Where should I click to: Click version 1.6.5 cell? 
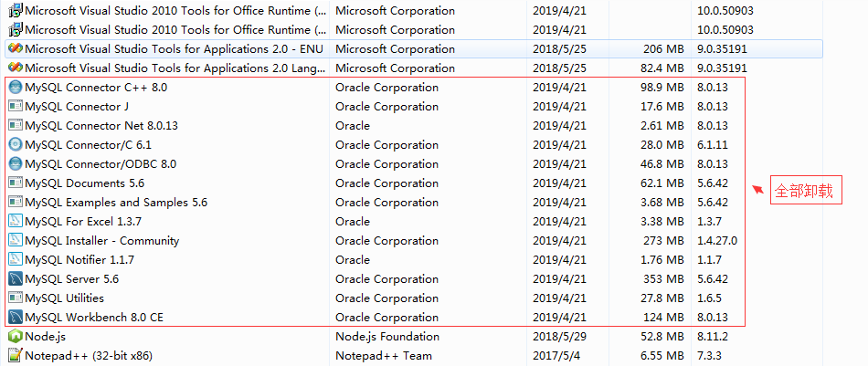[x=709, y=298]
